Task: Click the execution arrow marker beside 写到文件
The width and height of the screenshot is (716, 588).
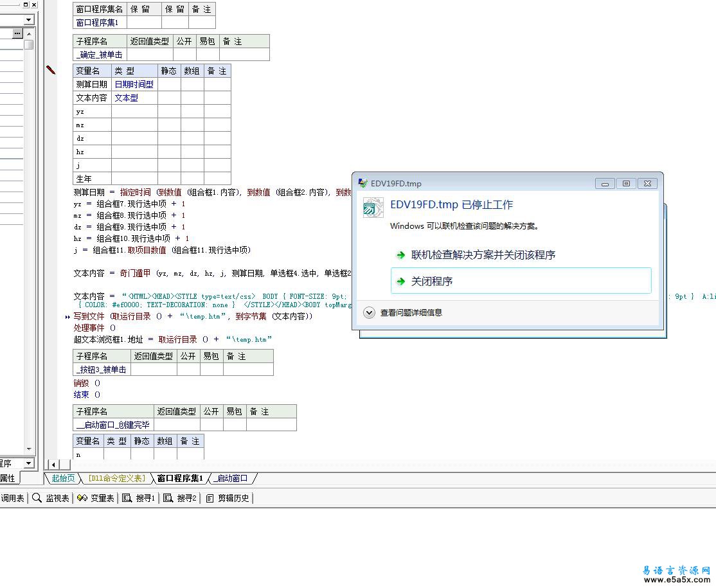Action: [x=67, y=317]
